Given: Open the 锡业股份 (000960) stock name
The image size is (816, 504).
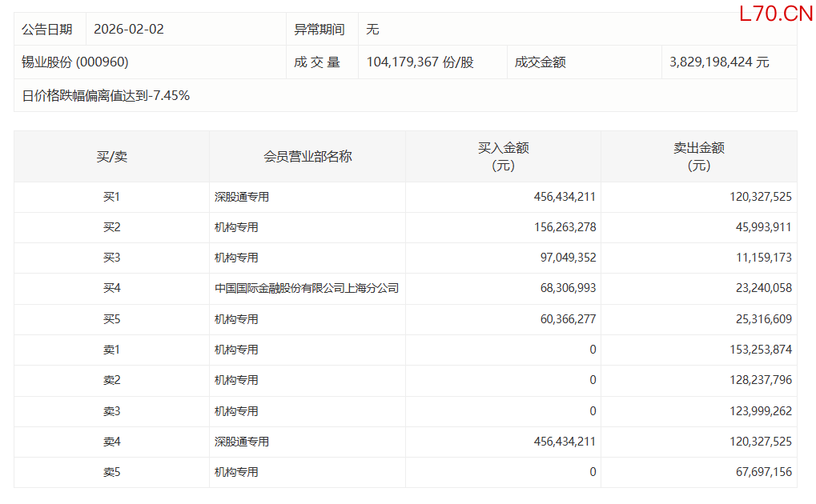Looking at the screenshot, I should 75,62.
